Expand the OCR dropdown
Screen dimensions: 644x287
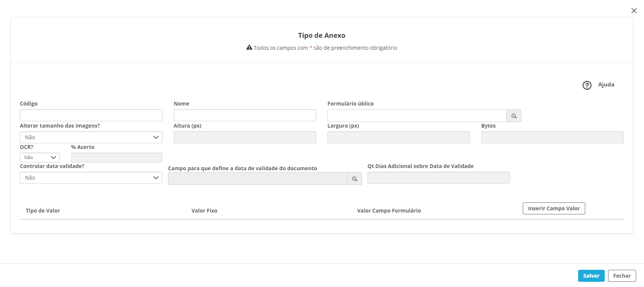coord(40,158)
